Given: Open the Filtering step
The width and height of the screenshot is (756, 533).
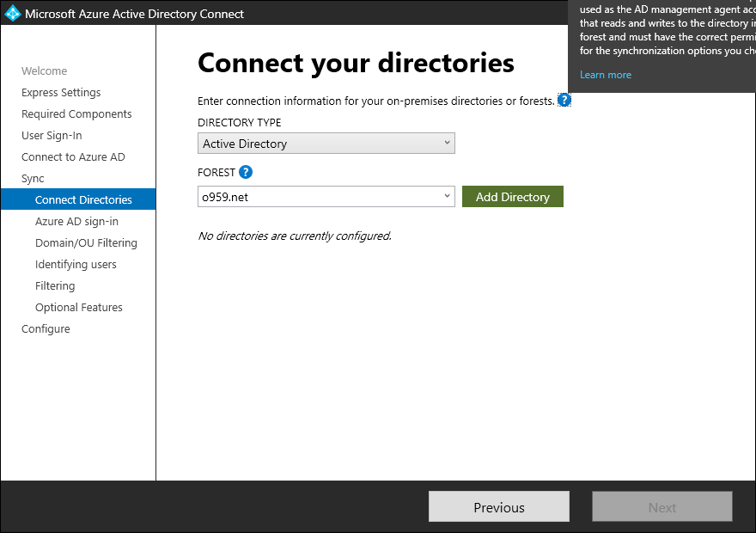Looking at the screenshot, I should tap(55, 286).
